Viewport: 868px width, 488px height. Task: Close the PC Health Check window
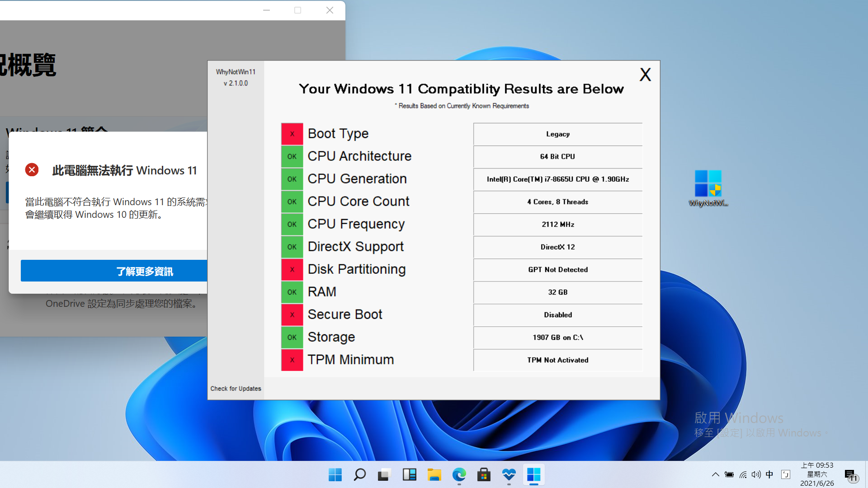coord(330,10)
